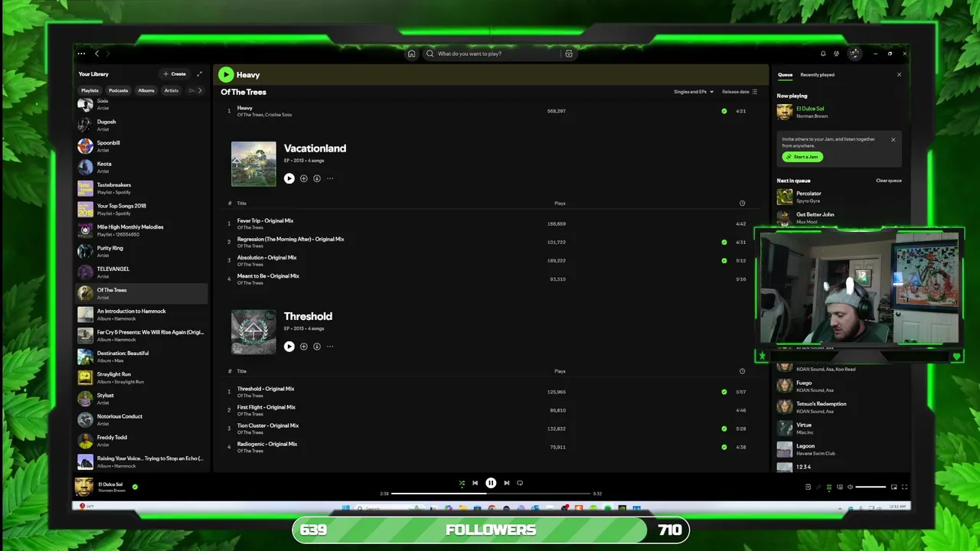The width and height of the screenshot is (980, 551).
Task: Click Start a Jam
Action: pos(802,157)
